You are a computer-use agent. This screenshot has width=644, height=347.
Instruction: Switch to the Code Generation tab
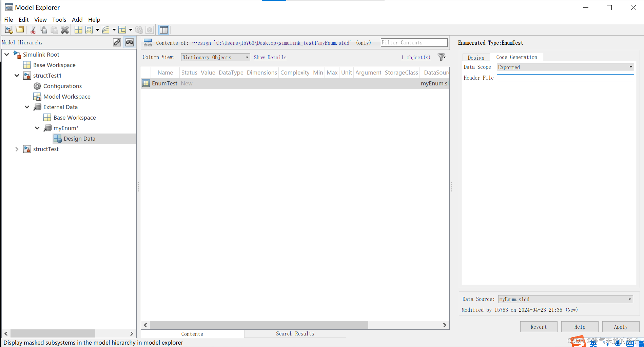tap(516, 57)
